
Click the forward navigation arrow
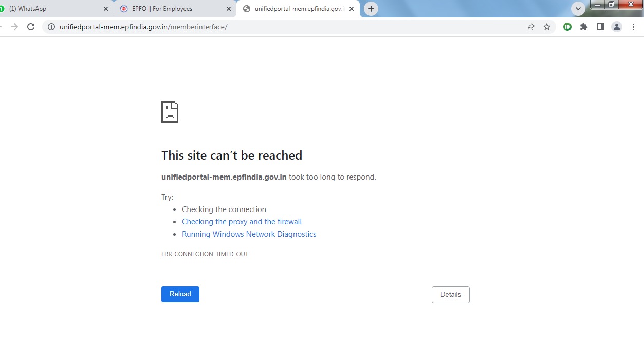coord(14,27)
